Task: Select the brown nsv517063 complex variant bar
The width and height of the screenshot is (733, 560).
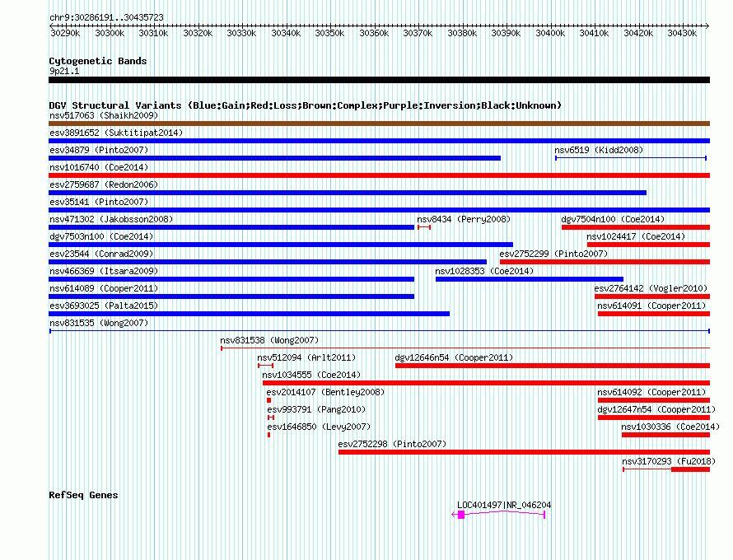Action: click(x=379, y=124)
